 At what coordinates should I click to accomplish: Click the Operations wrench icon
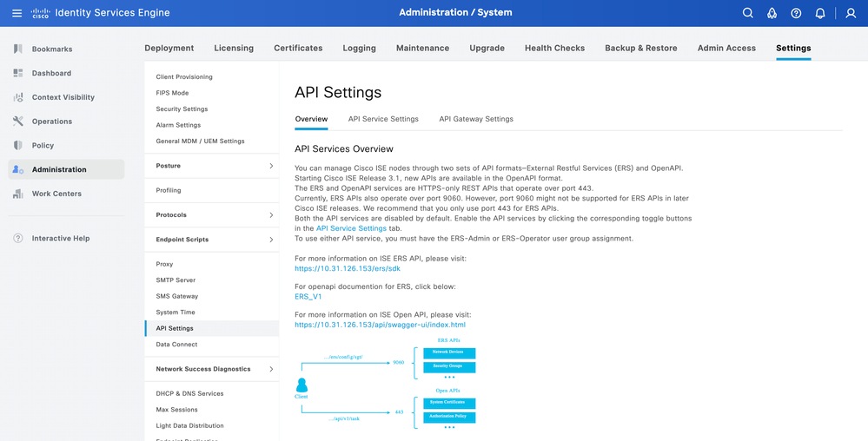click(x=18, y=122)
